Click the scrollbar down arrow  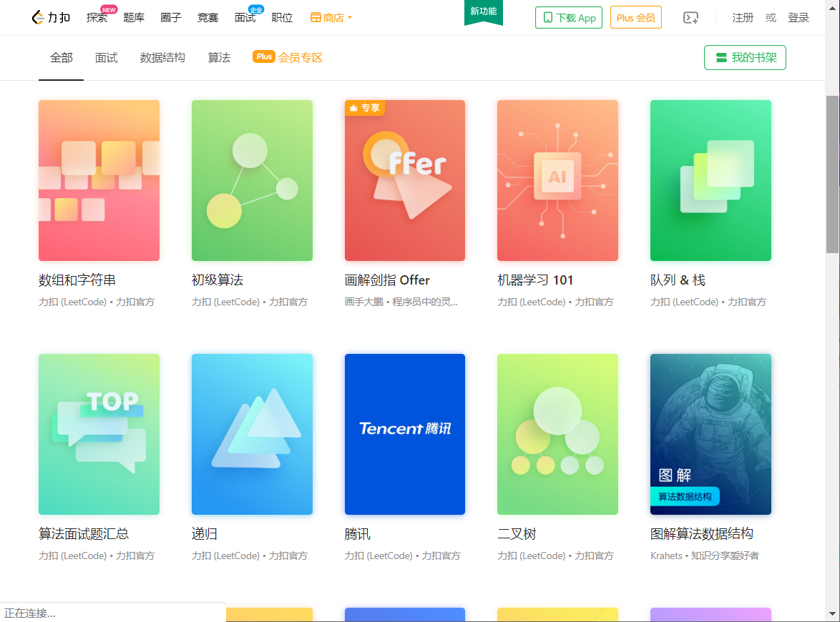pyautogui.click(x=832, y=614)
